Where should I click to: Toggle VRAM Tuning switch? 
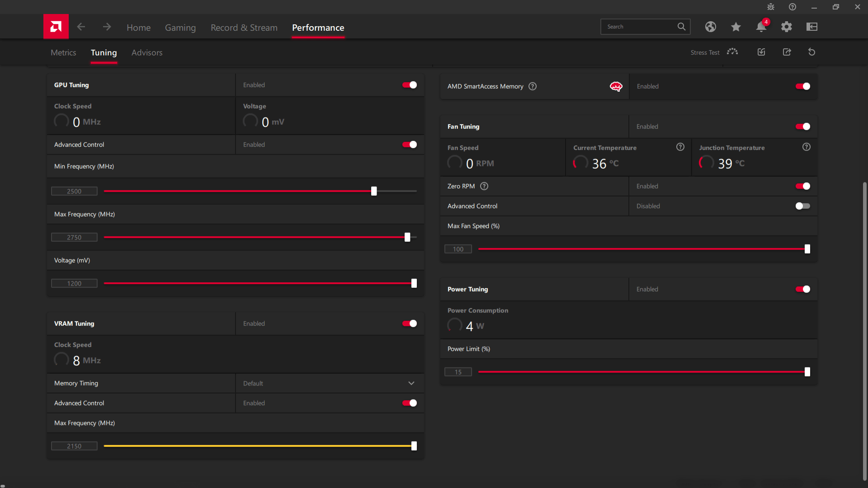point(410,324)
